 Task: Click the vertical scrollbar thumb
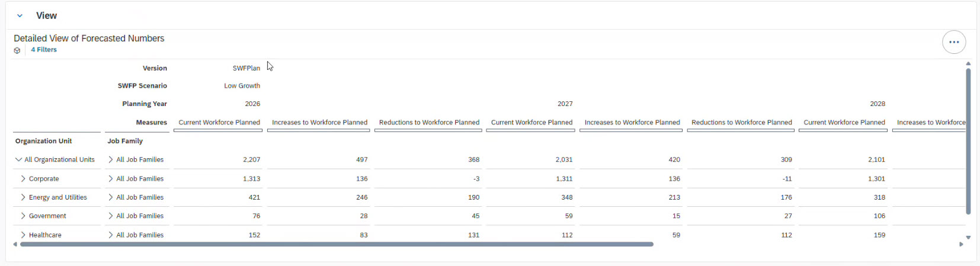coord(968,141)
